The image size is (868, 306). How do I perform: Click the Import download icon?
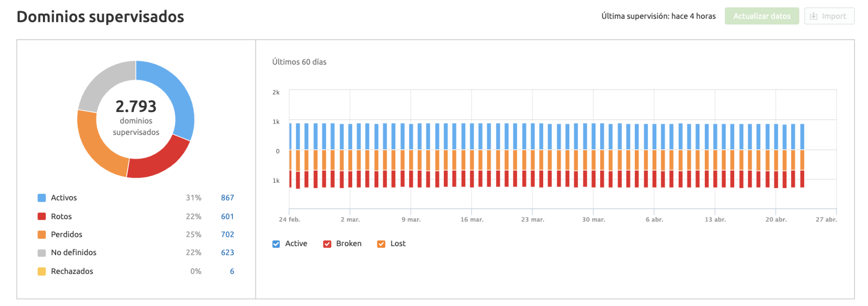(x=814, y=16)
